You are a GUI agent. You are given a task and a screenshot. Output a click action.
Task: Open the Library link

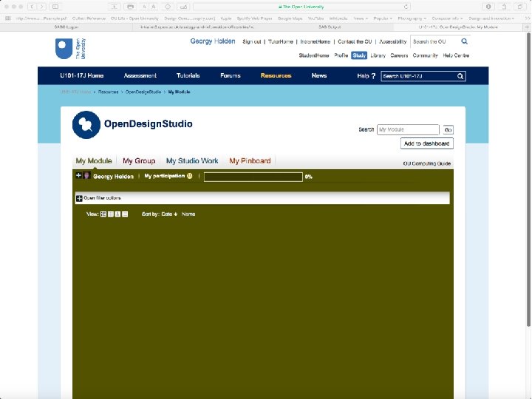pyautogui.click(x=378, y=55)
